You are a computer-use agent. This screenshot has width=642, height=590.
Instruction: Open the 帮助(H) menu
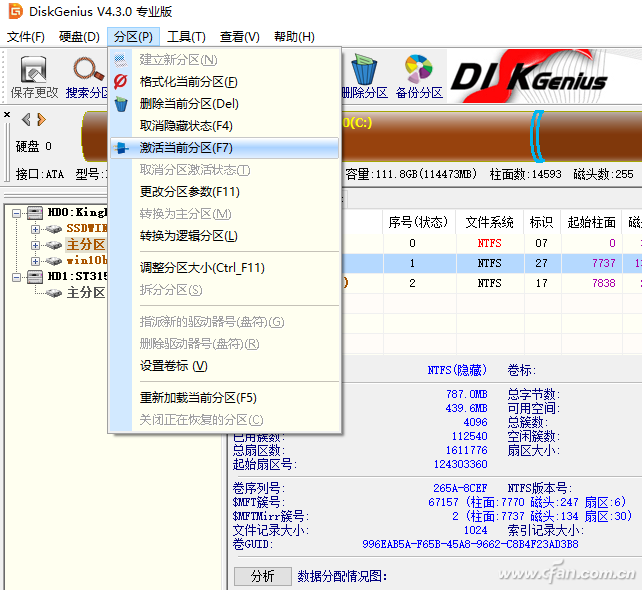tap(294, 37)
